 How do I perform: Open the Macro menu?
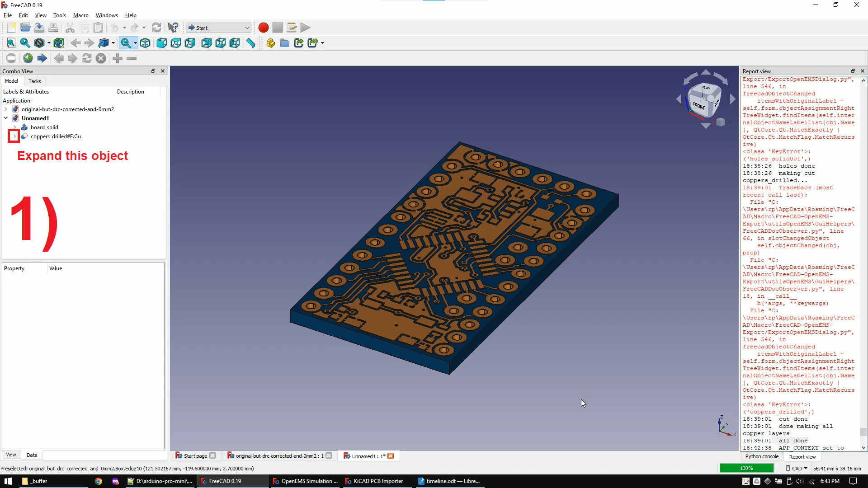pyautogui.click(x=80, y=15)
